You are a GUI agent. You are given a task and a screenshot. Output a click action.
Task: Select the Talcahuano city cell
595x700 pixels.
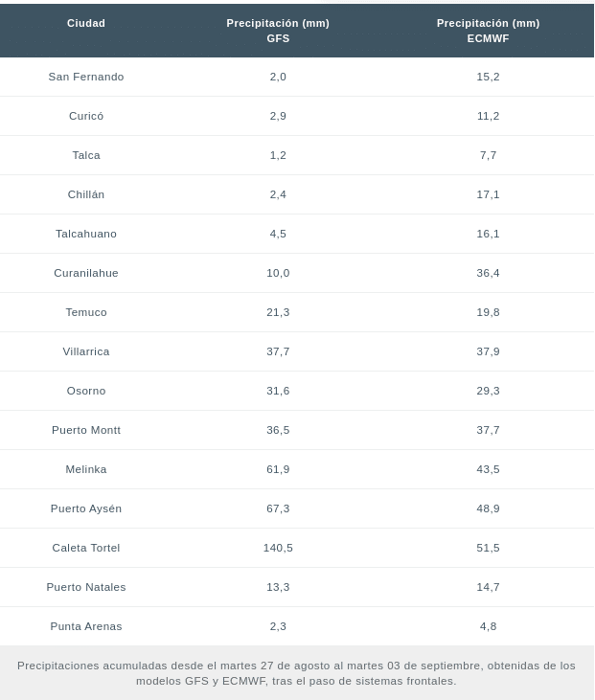pos(86,234)
